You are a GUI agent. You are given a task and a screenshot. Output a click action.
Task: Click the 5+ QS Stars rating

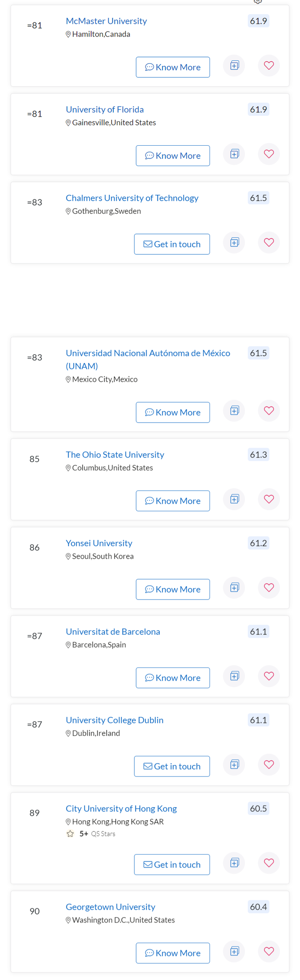tap(91, 833)
